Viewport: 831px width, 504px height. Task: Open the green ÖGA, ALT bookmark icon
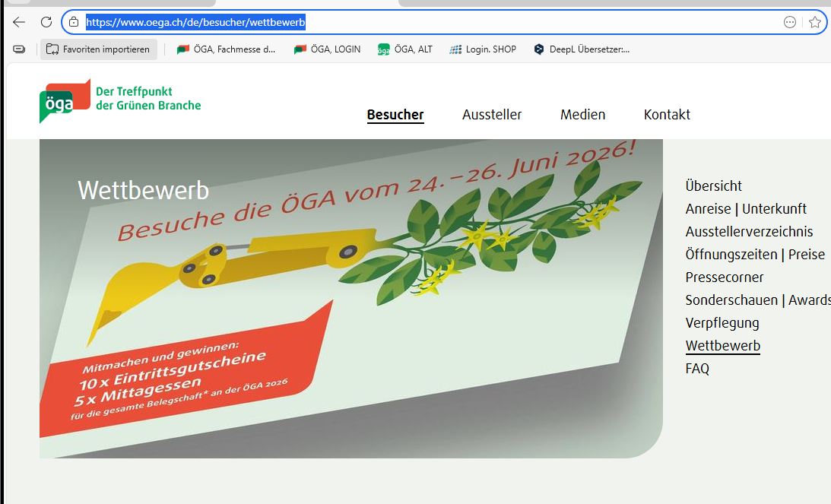[x=384, y=49]
